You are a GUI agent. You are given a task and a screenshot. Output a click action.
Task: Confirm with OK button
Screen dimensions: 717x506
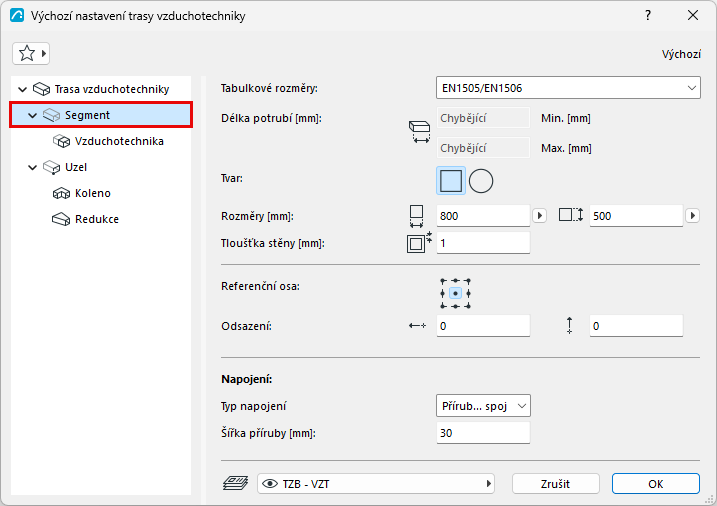click(656, 484)
